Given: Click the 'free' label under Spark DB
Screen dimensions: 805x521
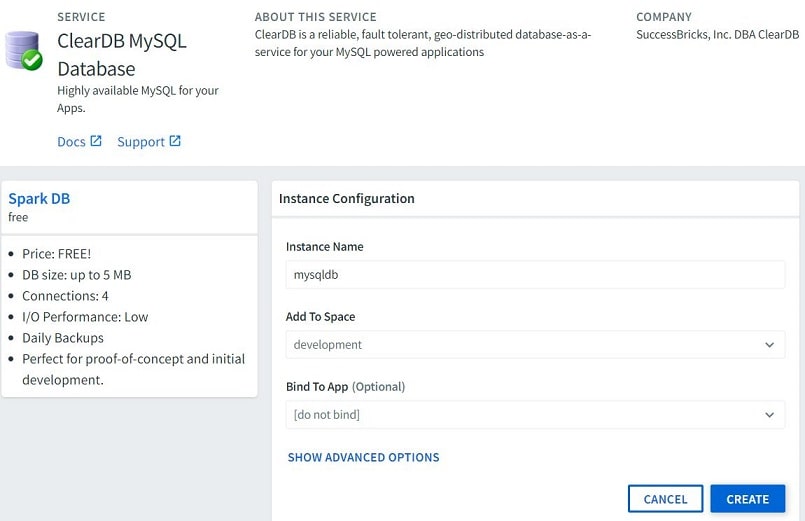Looking at the screenshot, I should tap(18, 217).
